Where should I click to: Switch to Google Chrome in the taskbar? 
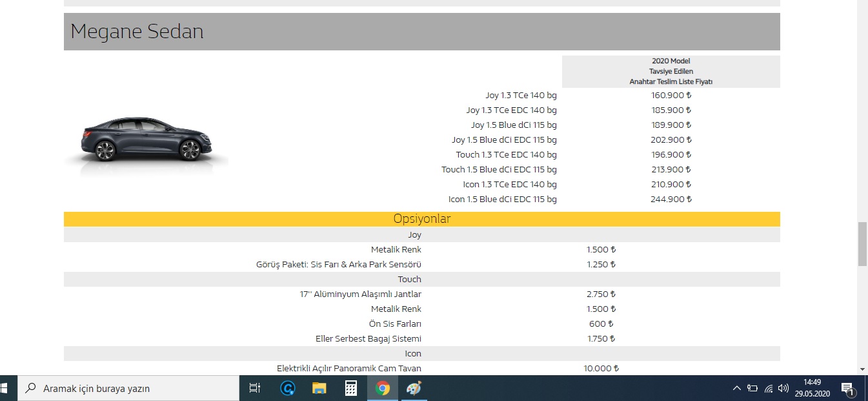(383, 388)
